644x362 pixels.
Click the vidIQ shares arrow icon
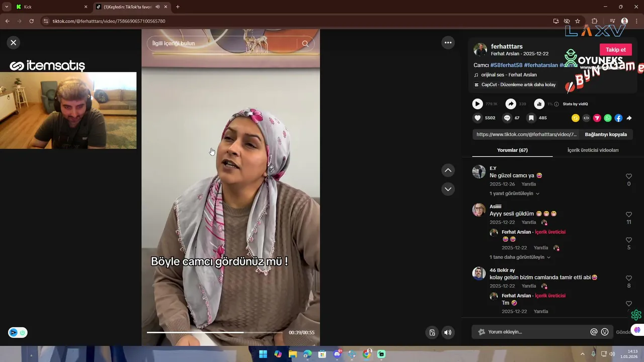[x=511, y=104]
